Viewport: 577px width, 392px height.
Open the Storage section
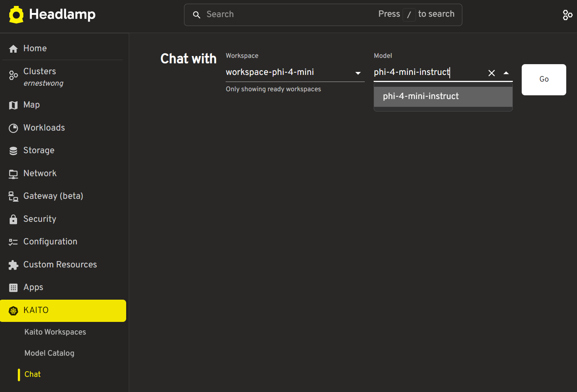[x=63, y=150]
